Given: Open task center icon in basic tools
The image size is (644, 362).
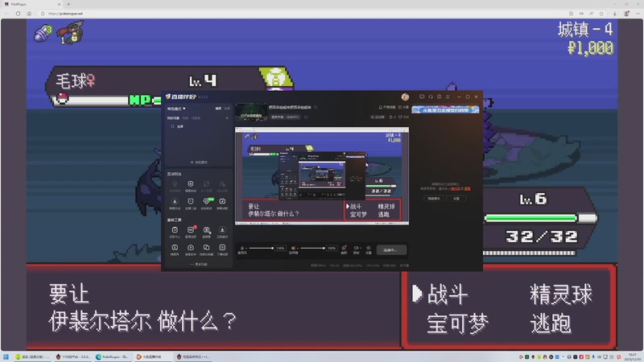Looking at the screenshot, I should point(175,232).
